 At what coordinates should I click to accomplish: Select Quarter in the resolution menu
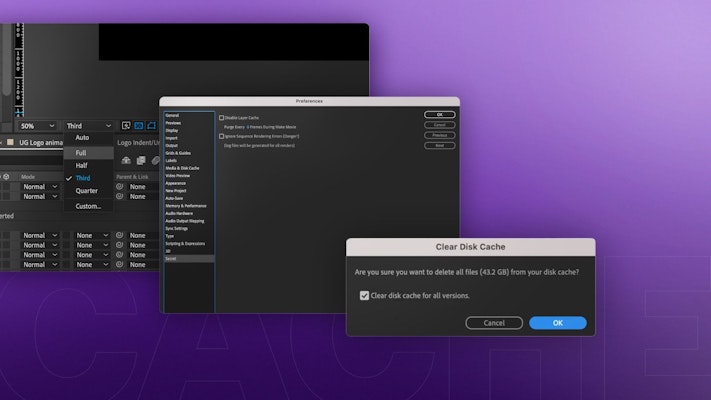pyautogui.click(x=87, y=191)
